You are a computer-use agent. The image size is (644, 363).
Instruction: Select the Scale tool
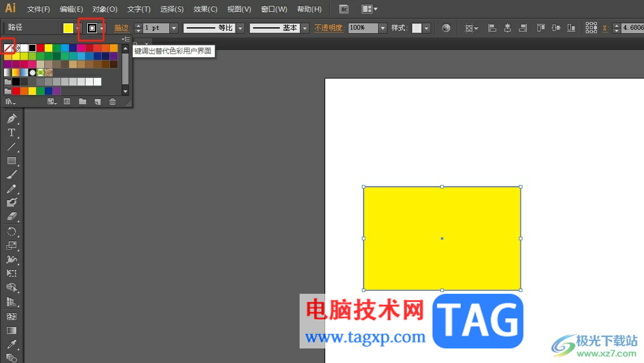[x=12, y=245]
